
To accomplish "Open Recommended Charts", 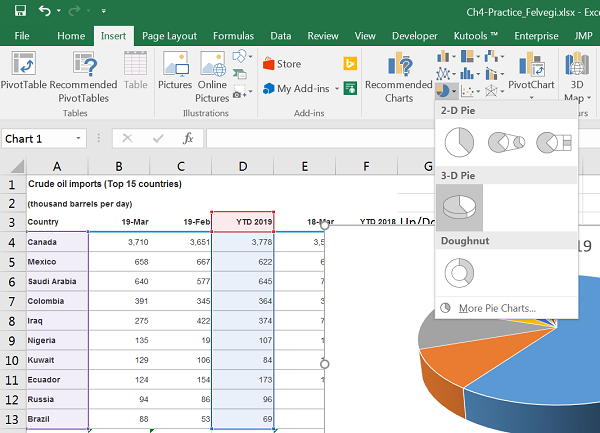I will (399, 77).
